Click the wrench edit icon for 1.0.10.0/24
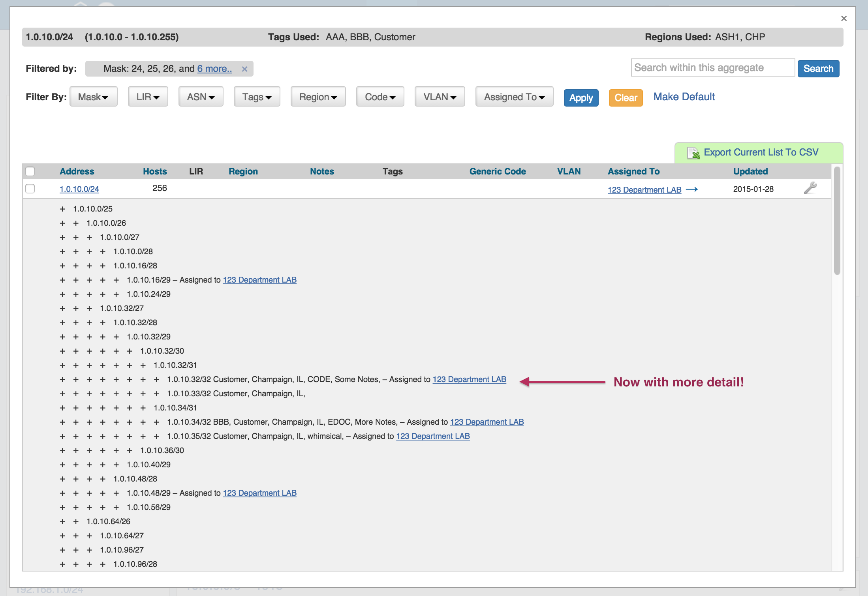The image size is (868, 596). click(810, 188)
